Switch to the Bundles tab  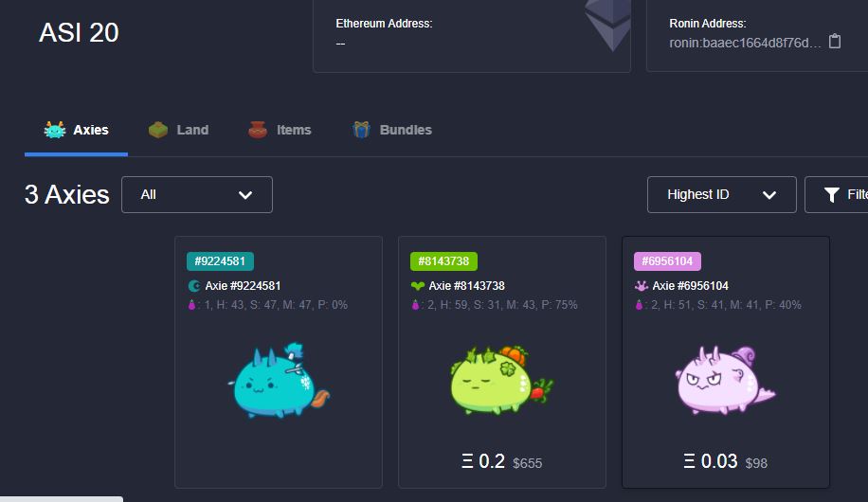pos(392,130)
